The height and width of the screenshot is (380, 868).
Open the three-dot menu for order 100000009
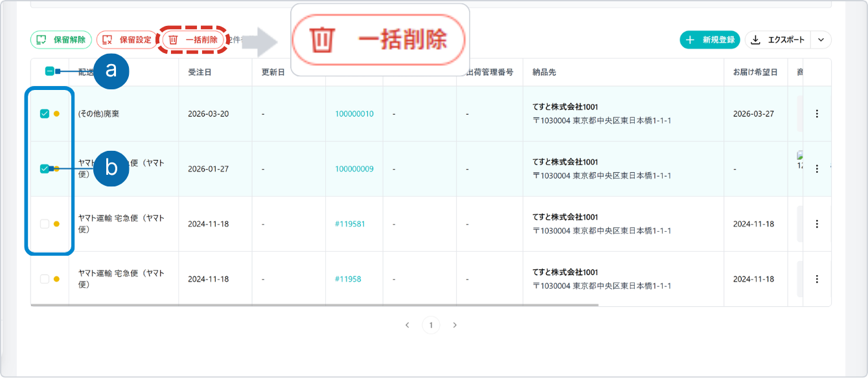[817, 169]
